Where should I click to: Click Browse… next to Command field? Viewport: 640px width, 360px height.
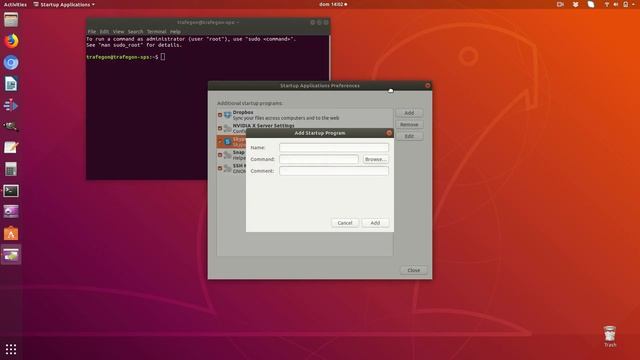pyautogui.click(x=376, y=159)
